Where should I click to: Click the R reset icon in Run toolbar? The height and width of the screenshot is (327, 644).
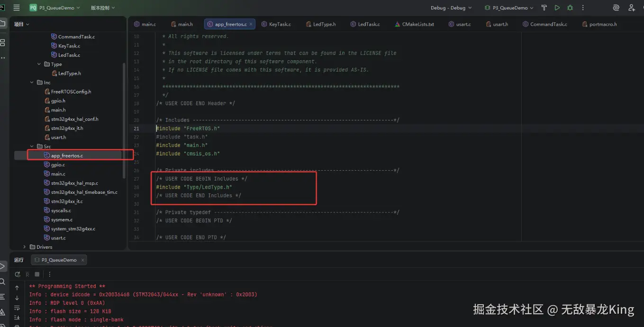(x=27, y=274)
